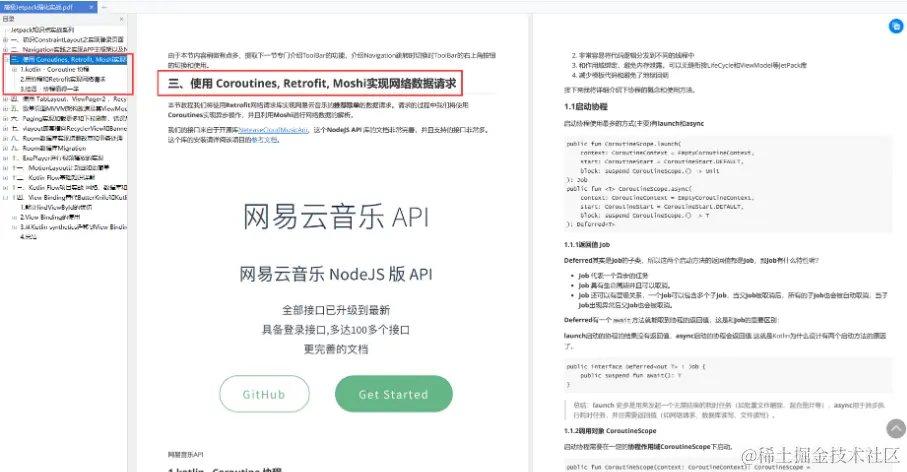907x472 pixels.
Task: Click the Deferred interface code block
Action: [728, 375]
